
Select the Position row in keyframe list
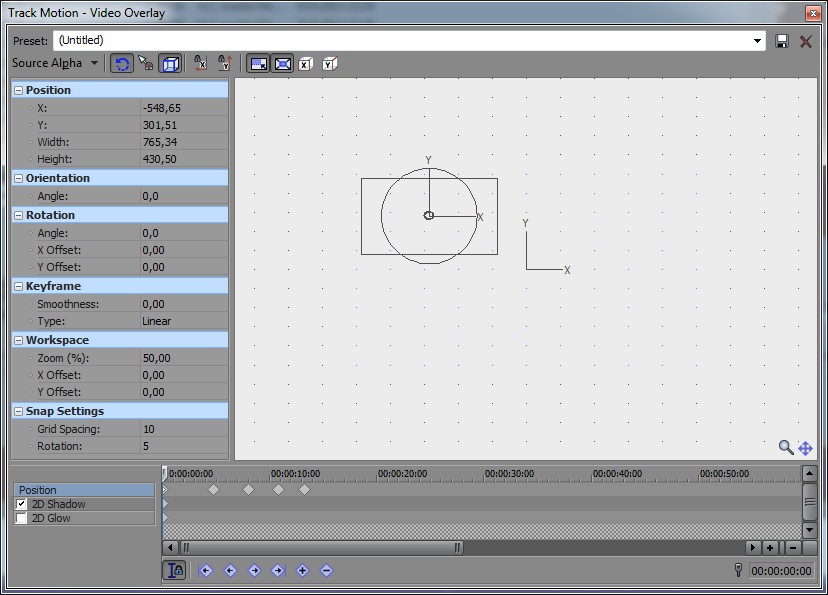pyautogui.click(x=84, y=490)
